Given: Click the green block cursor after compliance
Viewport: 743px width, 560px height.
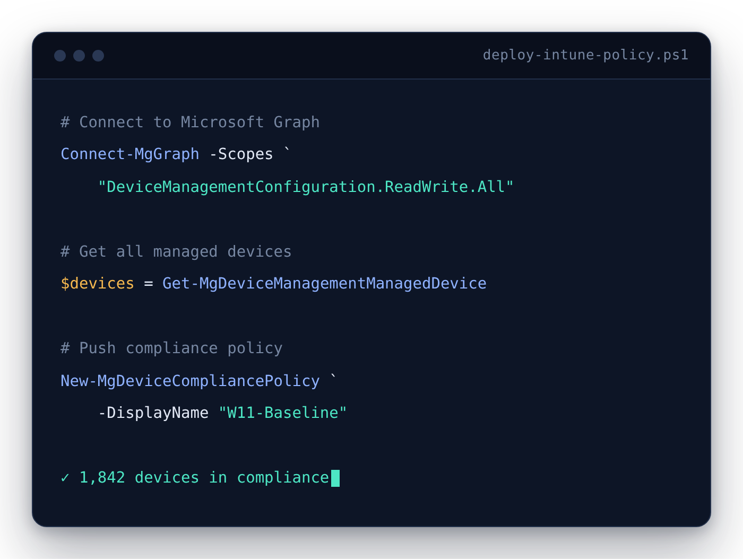Looking at the screenshot, I should click(335, 478).
